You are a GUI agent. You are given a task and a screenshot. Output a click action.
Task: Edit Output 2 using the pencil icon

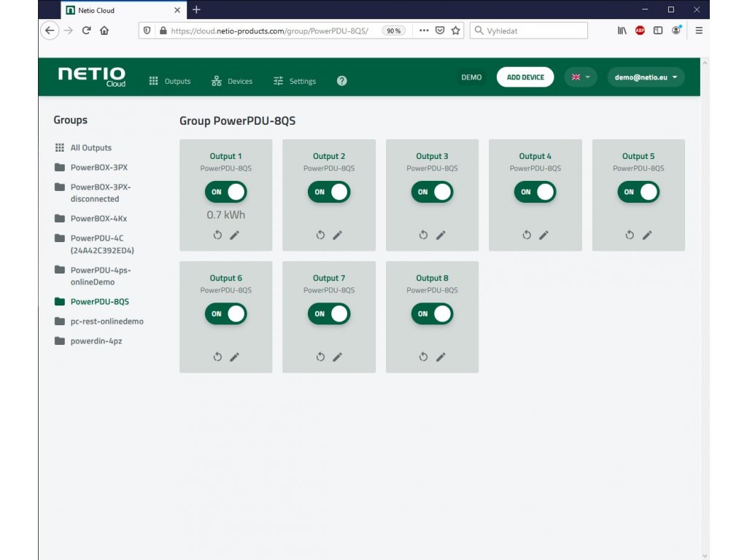(x=337, y=235)
